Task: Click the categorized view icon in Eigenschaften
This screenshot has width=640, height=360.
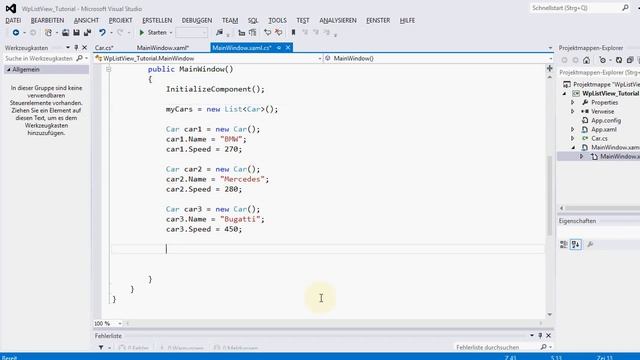Action: tap(564, 244)
